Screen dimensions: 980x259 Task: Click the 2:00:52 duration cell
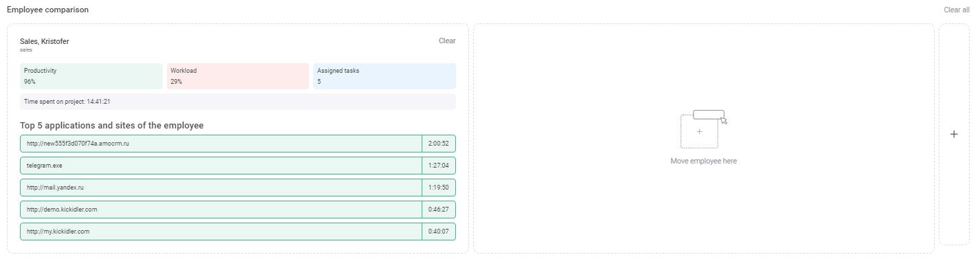[x=438, y=144]
